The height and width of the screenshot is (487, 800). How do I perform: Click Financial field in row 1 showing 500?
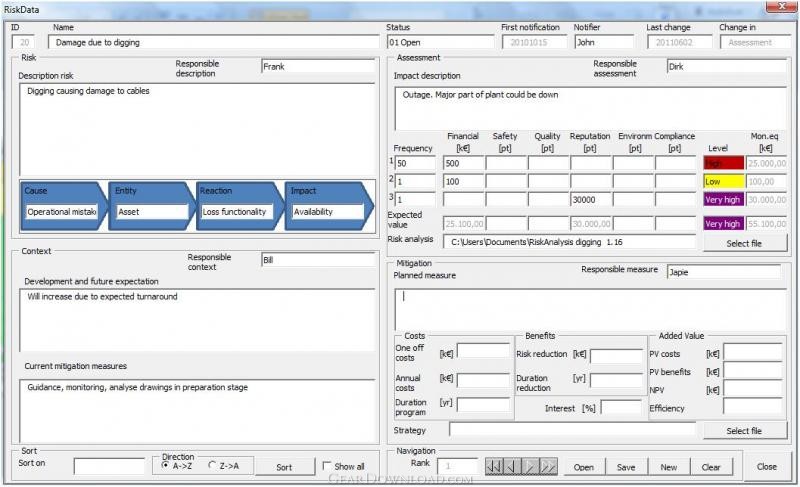pos(464,163)
